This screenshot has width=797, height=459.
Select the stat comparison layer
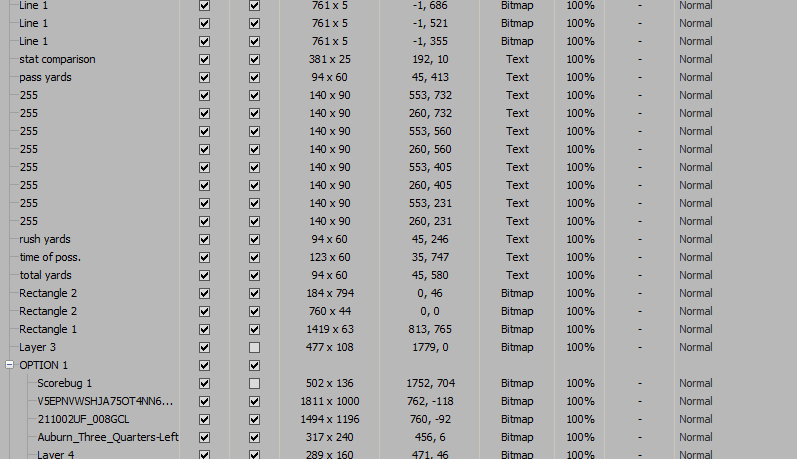pyautogui.click(x=57, y=59)
